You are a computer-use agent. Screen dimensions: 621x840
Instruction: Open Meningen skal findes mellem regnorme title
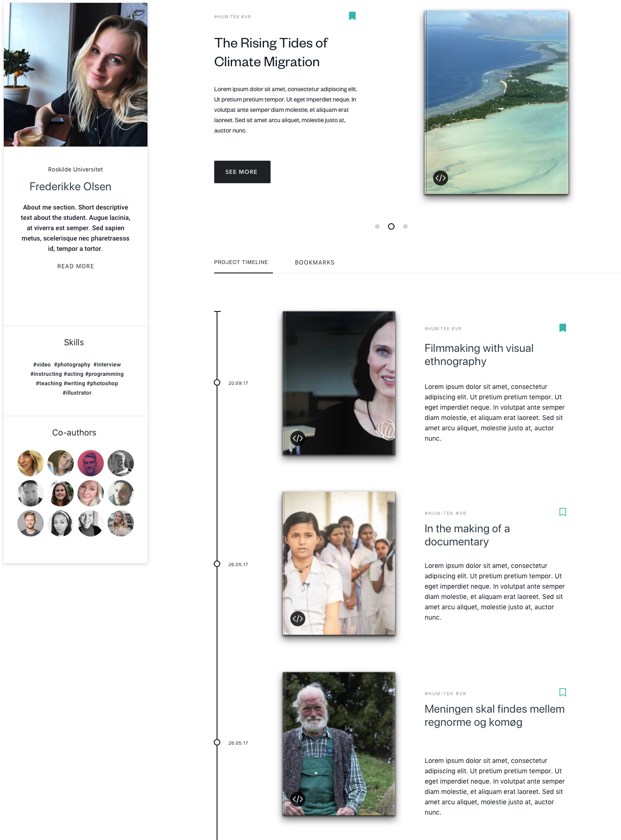click(495, 716)
